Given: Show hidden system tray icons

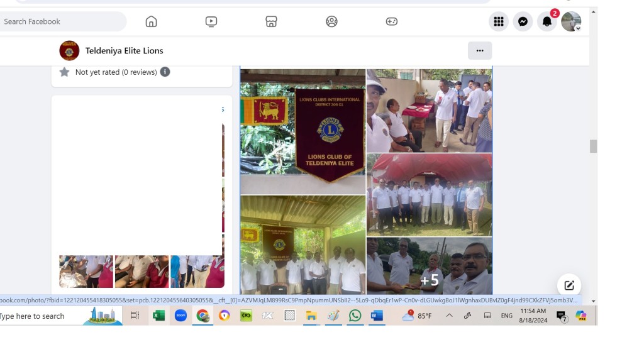Looking at the screenshot, I should (449, 316).
